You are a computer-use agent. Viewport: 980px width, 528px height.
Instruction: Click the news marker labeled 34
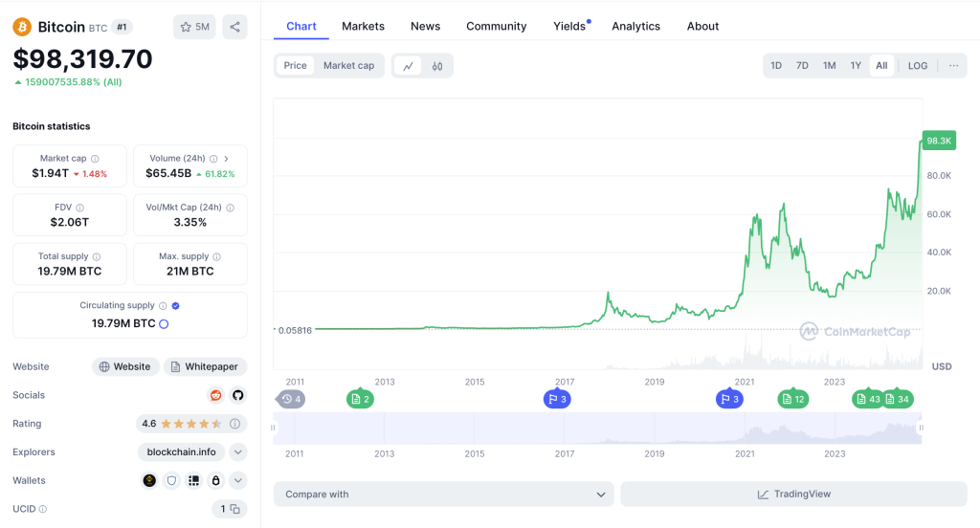(898, 399)
